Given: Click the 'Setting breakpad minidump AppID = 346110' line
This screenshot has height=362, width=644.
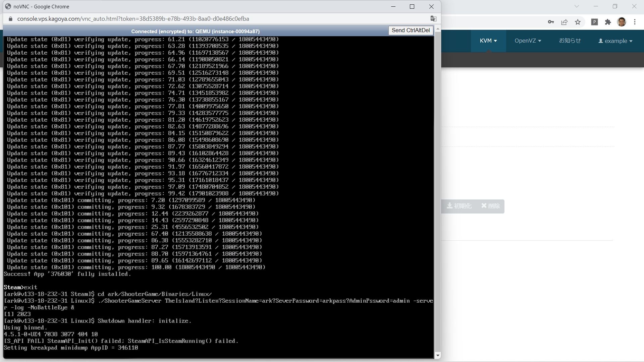Looking at the screenshot, I should 71,348.
